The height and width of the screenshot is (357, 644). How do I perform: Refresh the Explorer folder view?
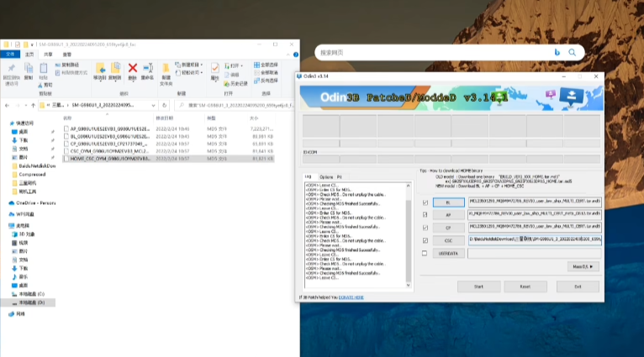click(164, 106)
